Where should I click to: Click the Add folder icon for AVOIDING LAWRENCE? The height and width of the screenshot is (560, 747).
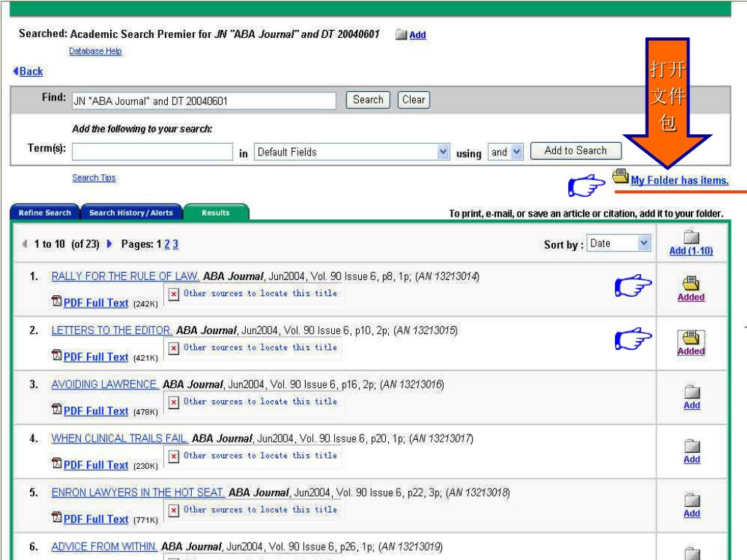tap(692, 392)
